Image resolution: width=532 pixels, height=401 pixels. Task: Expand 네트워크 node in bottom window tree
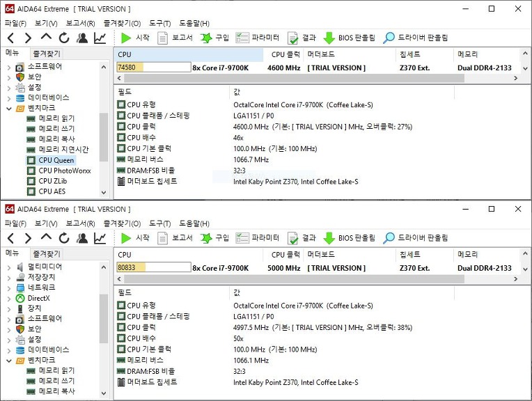point(9,288)
